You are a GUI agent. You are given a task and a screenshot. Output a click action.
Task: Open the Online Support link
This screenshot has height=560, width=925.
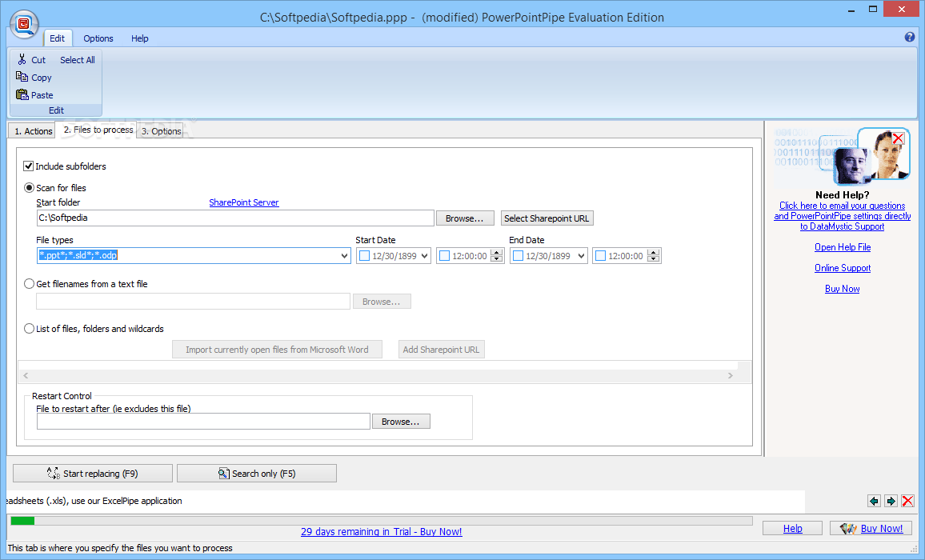[843, 268]
